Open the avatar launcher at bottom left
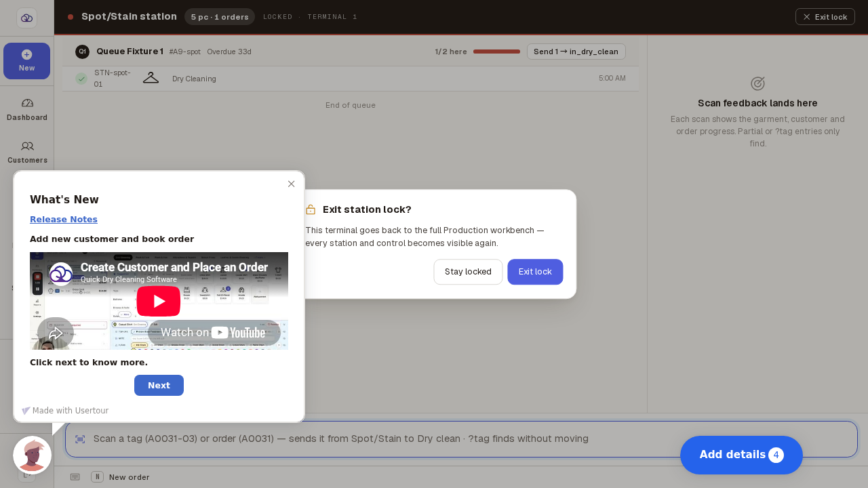868x488 pixels. coord(32,455)
